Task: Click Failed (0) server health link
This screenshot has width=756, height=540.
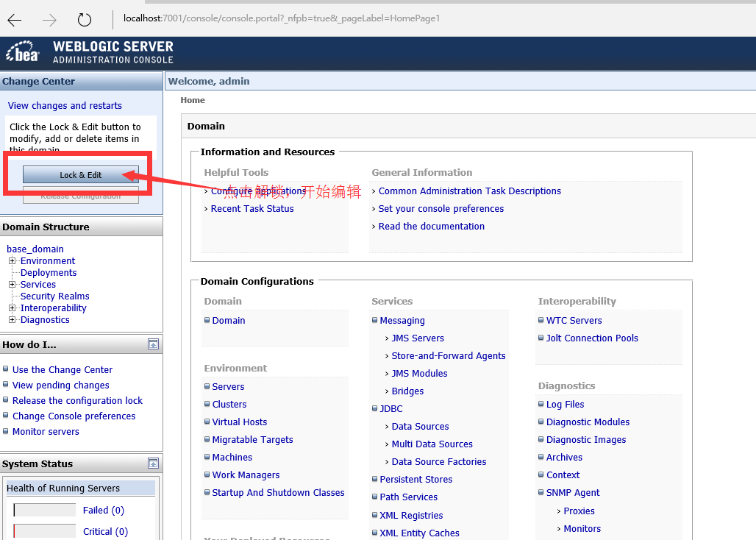Action: pyautogui.click(x=104, y=510)
